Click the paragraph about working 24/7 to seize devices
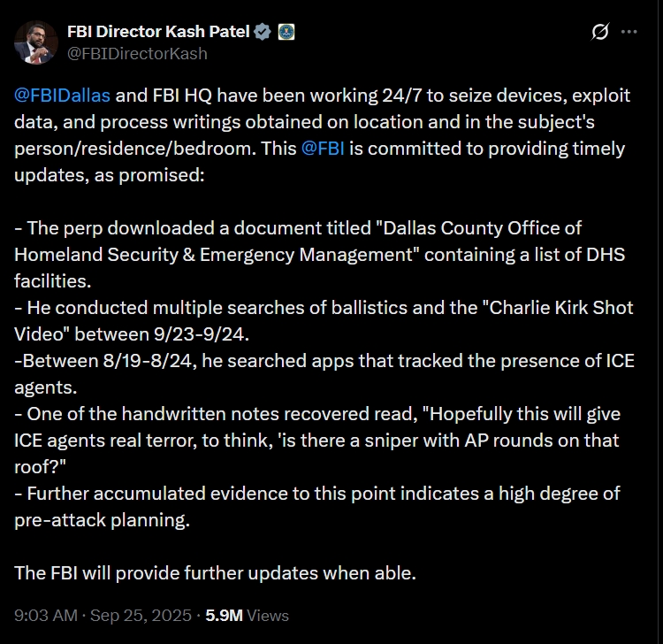This screenshot has width=663, height=644. pyautogui.click(x=322, y=135)
